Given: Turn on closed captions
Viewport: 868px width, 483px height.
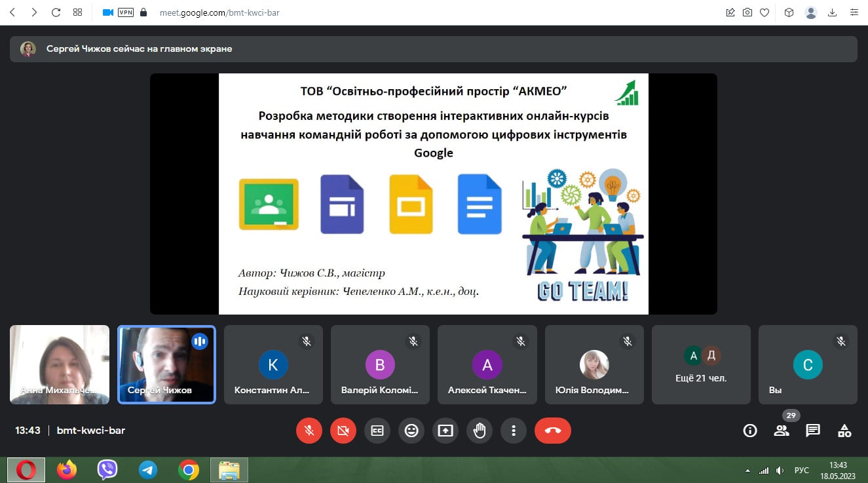Looking at the screenshot, I should pyautogui.click(x=377, y=431).
